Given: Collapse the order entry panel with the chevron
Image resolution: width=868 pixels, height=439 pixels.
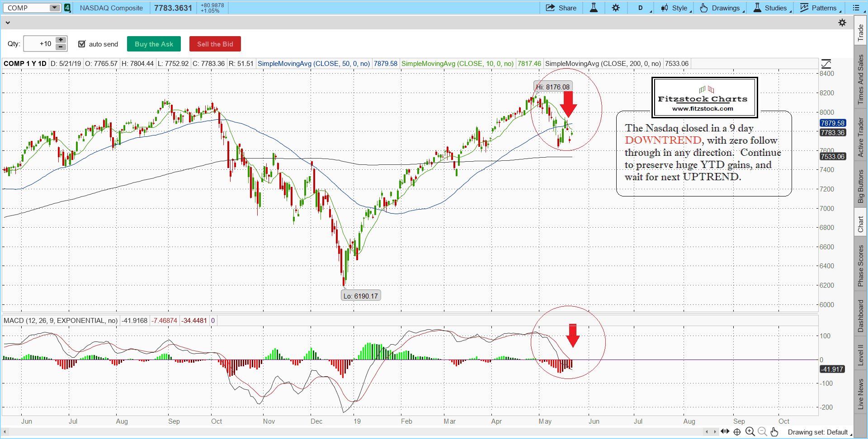Looking at the screenshot, I should 8,22.
